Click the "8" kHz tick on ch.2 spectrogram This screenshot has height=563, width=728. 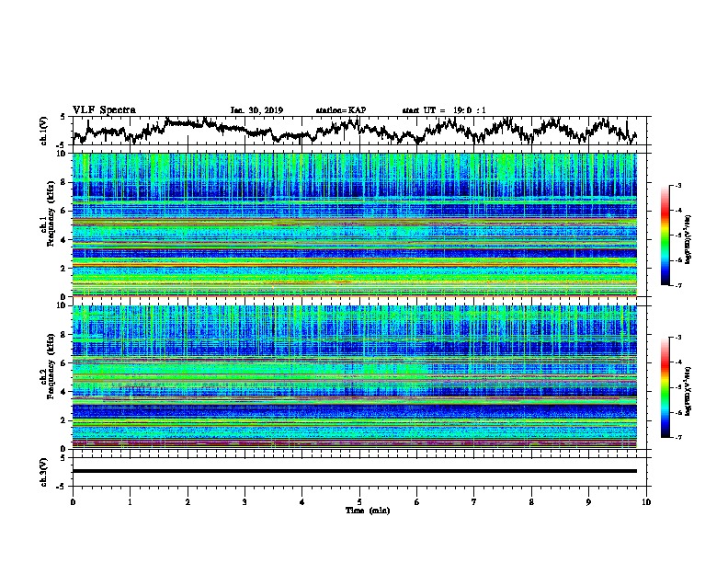pyautogui.click(x=65, y=335)
